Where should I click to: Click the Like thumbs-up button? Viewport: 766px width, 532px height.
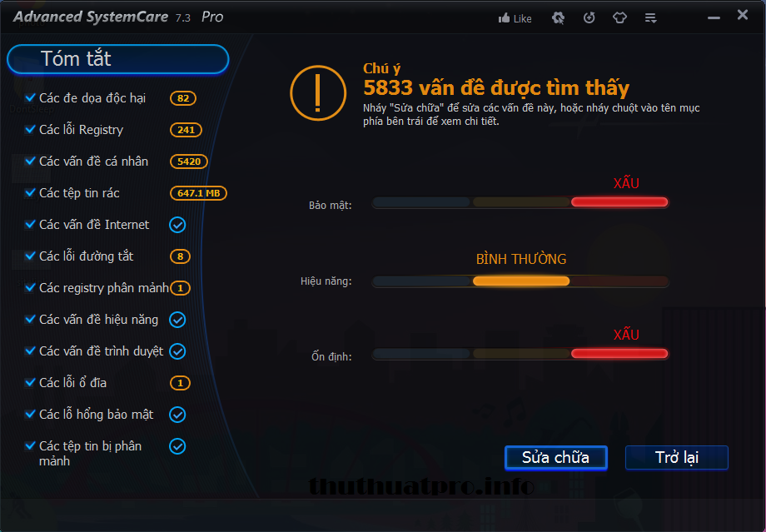coord(515,18)
